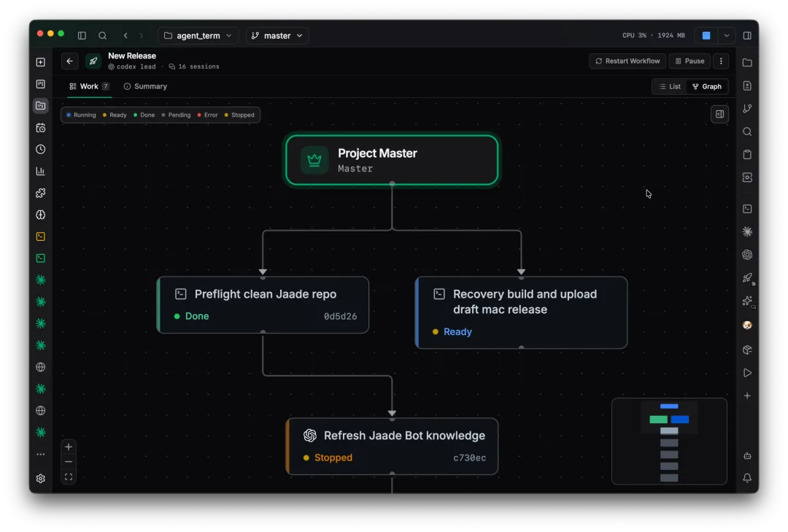
Task: Open the folder icon in right sidebar
Action: pos(747,62)
